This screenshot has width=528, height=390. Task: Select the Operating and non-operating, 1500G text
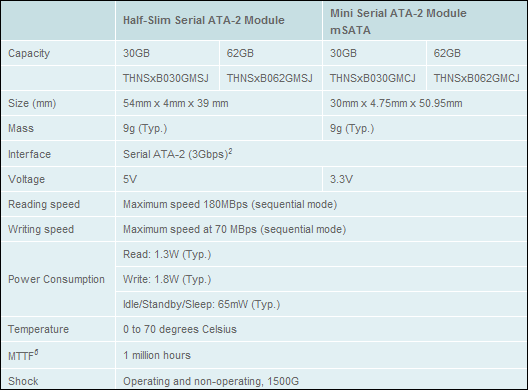pyautogui.click(x=211, y=381)
